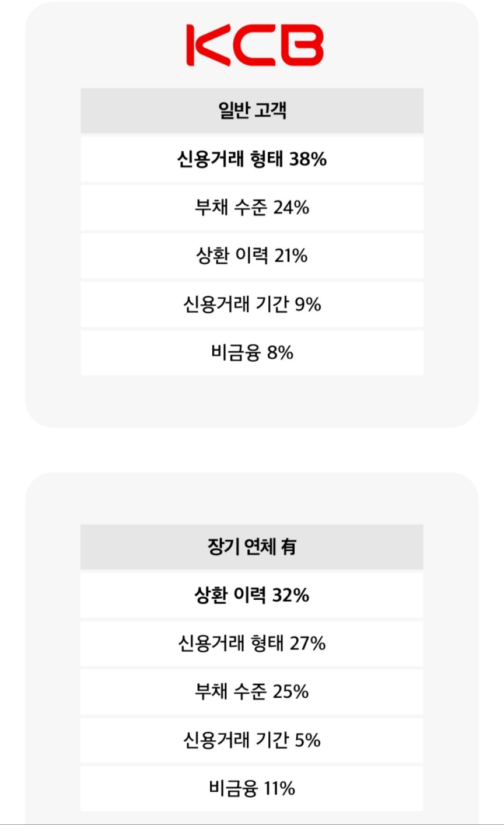Tap the 신용거래 기간 9% row
This screenshot has width=504, height=825.
pyautogui.click(x=252, y=305)
